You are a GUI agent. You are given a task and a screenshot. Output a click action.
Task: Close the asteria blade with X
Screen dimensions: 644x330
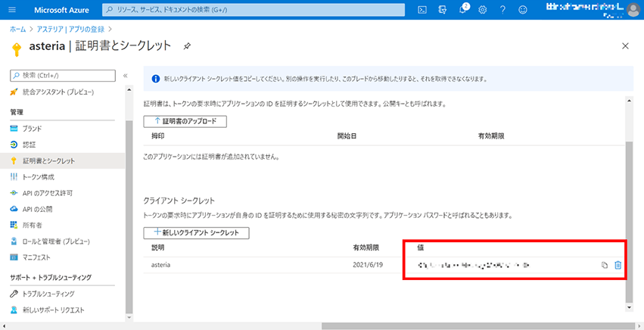625,46
